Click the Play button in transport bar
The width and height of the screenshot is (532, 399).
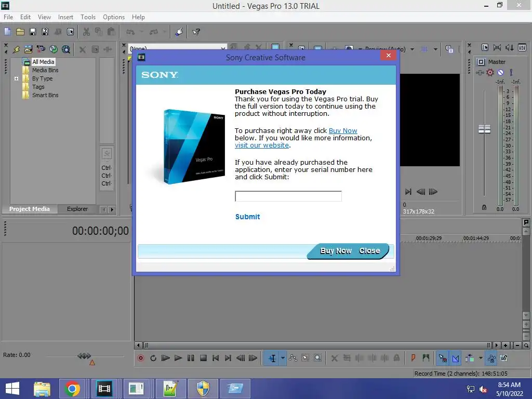(178, 358)
